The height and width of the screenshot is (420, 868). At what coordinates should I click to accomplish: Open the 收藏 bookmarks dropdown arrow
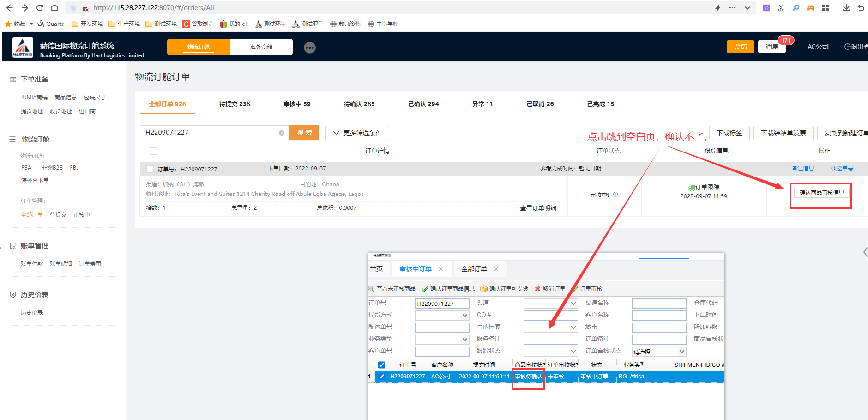[x=31, y=24]
